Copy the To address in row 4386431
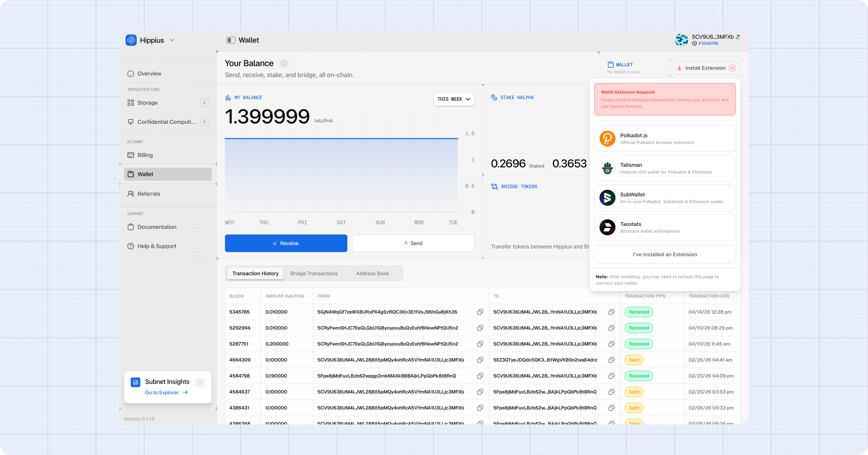The height and width of the screenshot is (455, 868). (x=611, y=408)
